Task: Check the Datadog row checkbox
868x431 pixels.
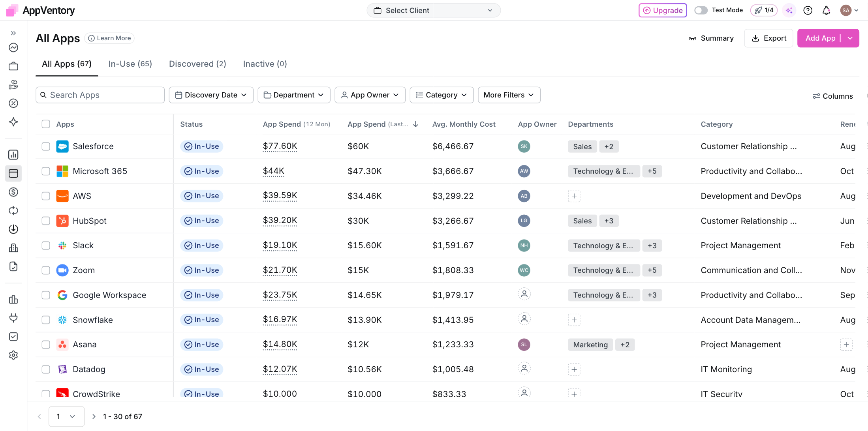Action: pyautogui.click(x=46, y=369)
